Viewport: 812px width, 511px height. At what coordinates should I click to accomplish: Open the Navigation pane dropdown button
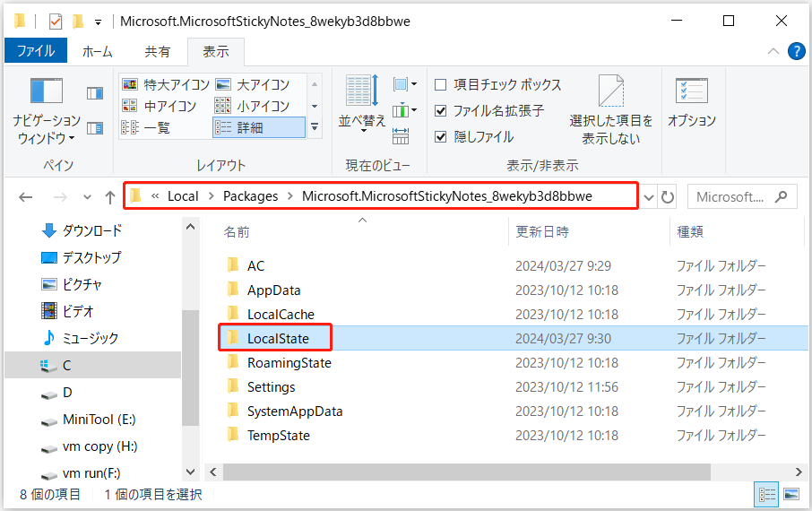pyautogui.click(x=46, y=111)
